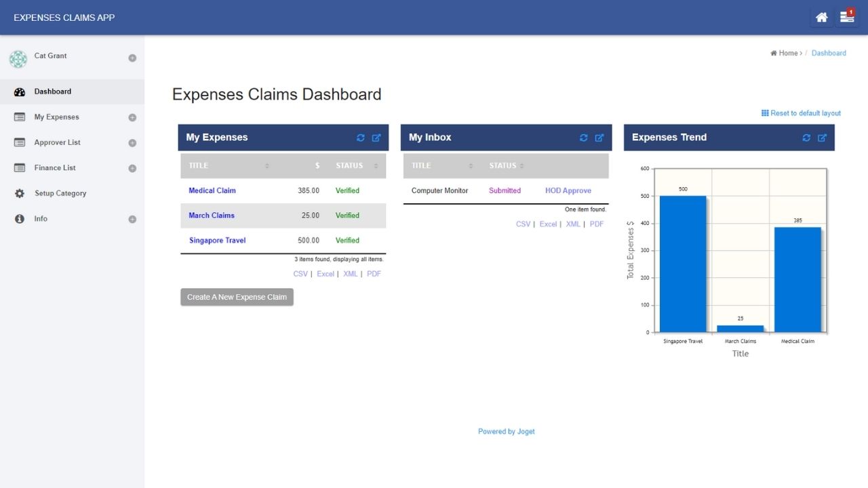The height and width of the screenshot is (488, 868).
Task: Click the Home icon in top bar
Action: (821, 18)
